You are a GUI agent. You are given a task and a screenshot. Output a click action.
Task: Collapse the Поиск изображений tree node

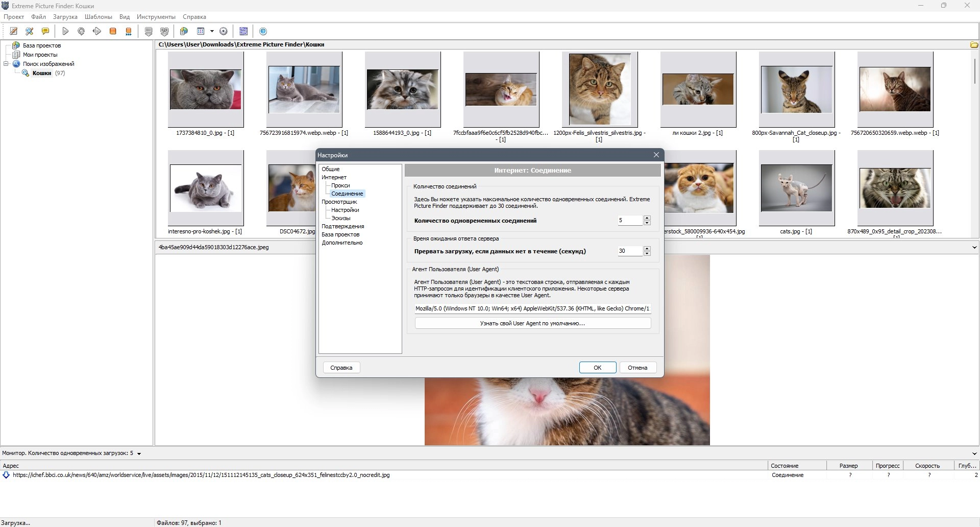pos(6,64)
